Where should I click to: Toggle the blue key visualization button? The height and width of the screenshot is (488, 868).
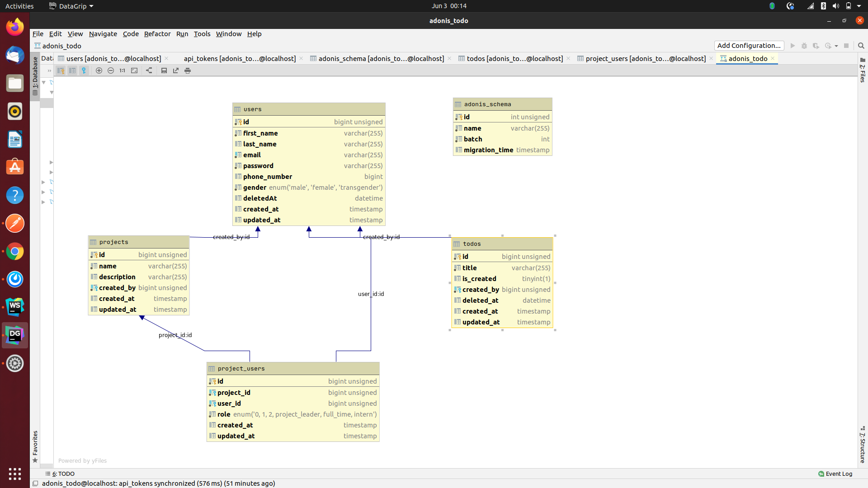pos(84,70)
